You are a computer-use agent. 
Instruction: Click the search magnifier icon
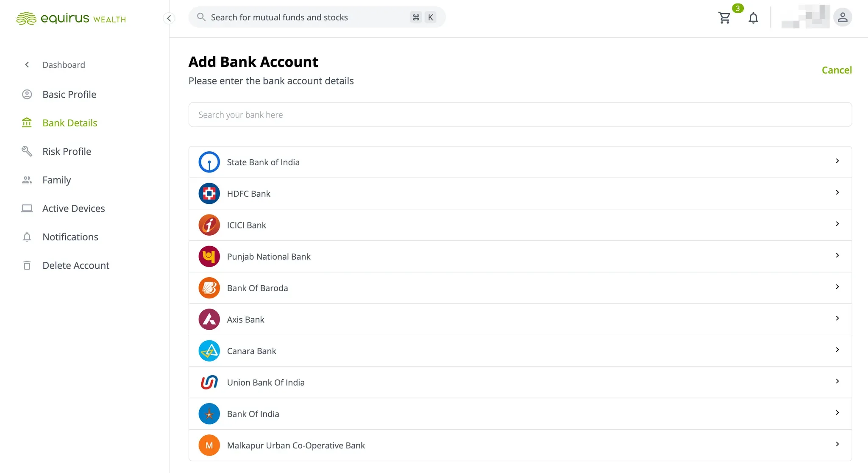click(x=201, y=17)
